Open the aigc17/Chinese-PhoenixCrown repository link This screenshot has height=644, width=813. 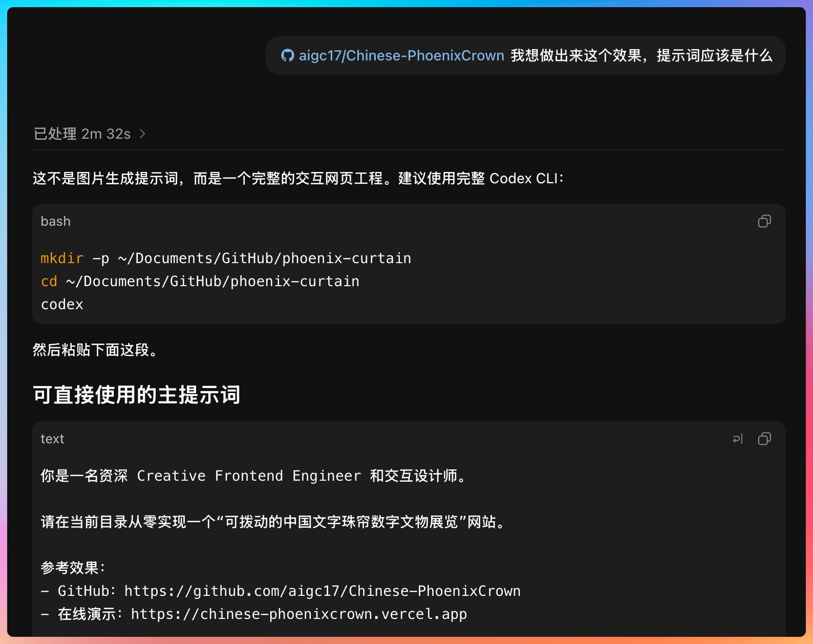(x=401, y=55)
